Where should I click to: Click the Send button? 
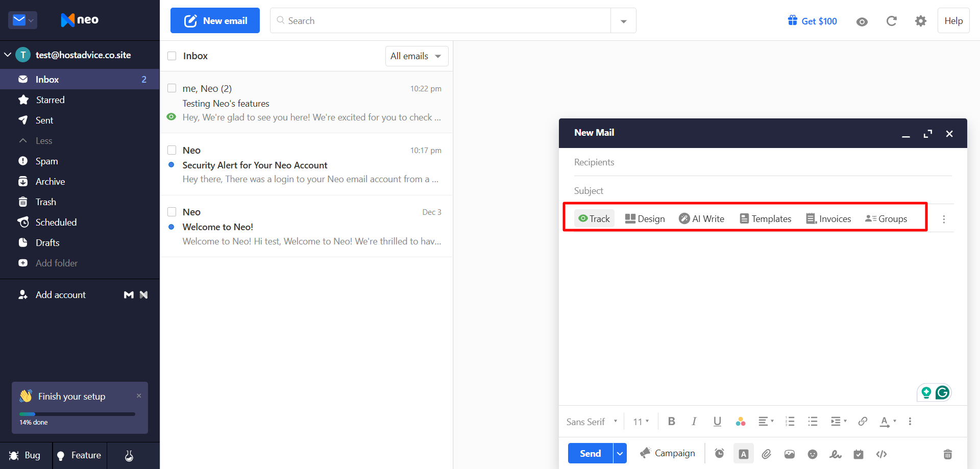[x=591, y=453]
